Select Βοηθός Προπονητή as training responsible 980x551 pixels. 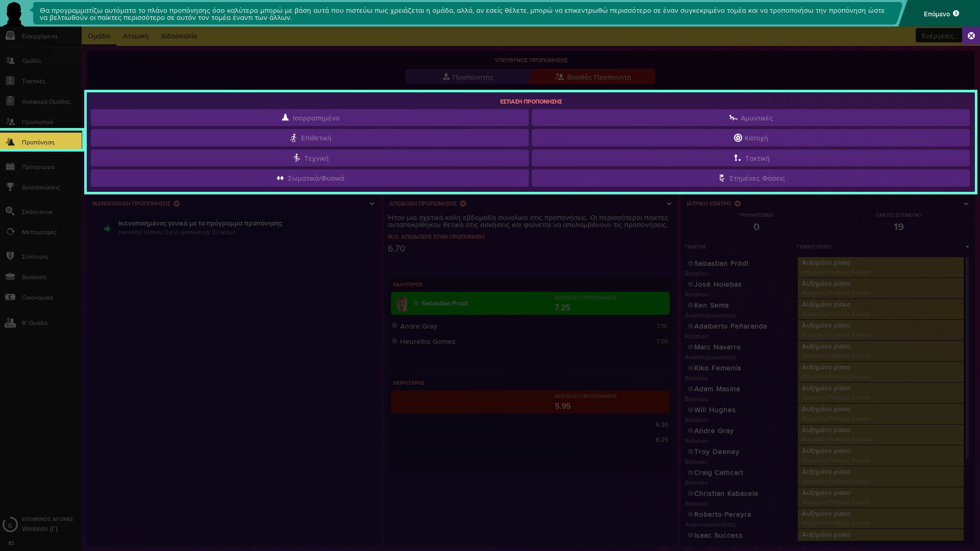click(x=593, y=77)
